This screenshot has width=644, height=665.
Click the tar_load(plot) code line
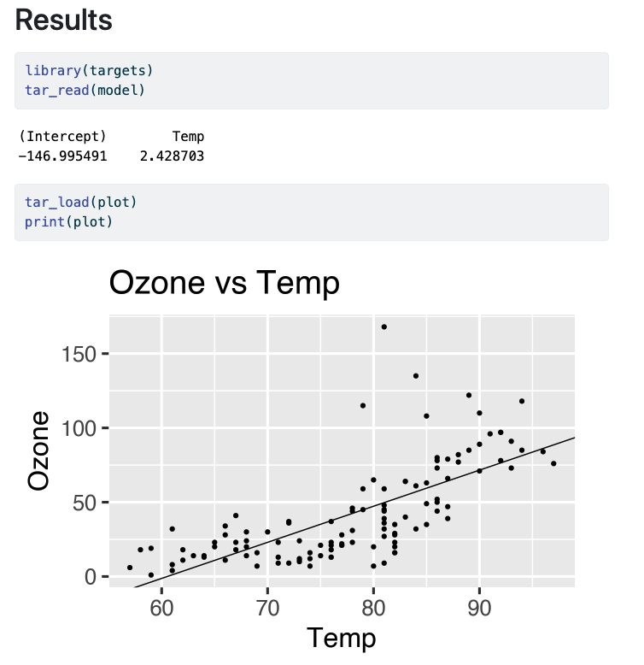coord(81,203)
